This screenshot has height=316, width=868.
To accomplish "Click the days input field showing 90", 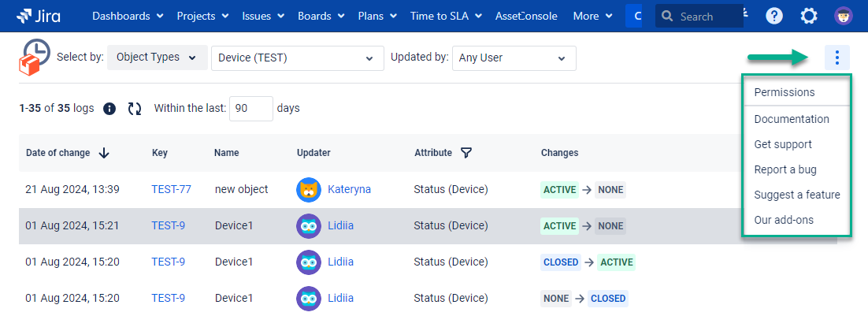I will [x=250, y=109].
